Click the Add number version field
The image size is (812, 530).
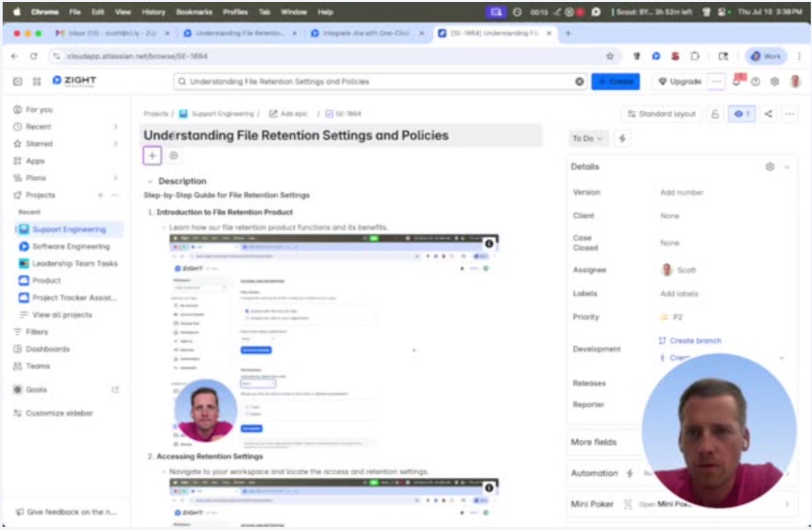[x=682, y=193]
